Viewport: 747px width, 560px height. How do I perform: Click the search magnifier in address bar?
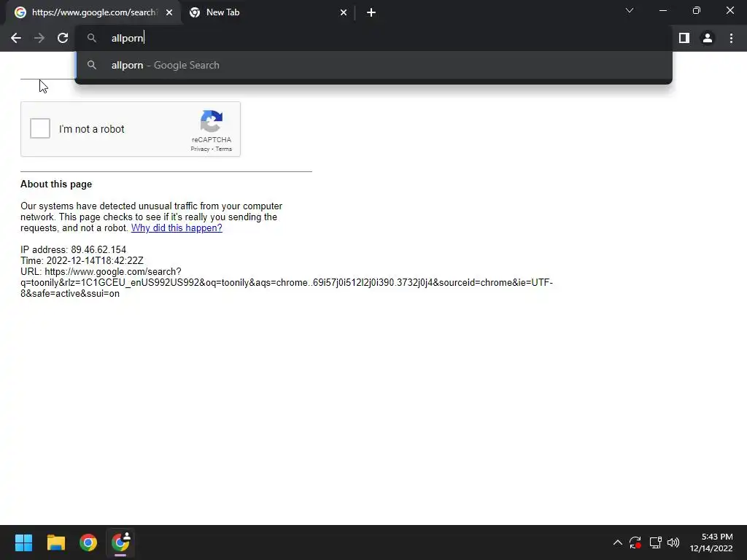coord(92,38)
